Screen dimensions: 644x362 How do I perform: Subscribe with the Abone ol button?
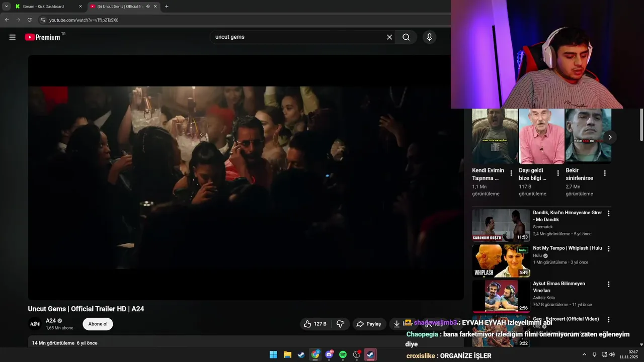[98, 324]
